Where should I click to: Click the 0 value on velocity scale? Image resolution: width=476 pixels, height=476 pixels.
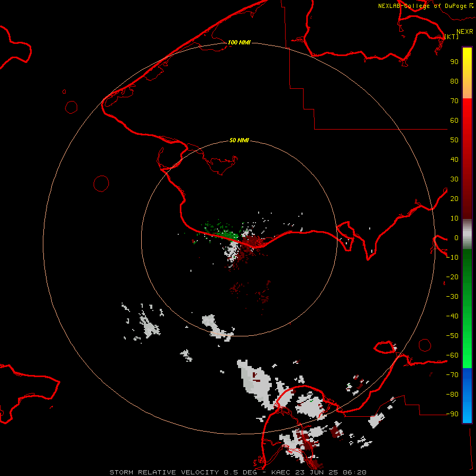coord(456,237)
